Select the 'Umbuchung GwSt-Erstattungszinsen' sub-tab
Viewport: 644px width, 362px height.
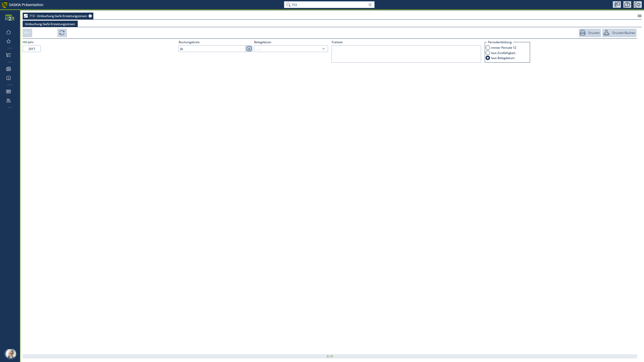pyautogui.click(x=50, y=24)
